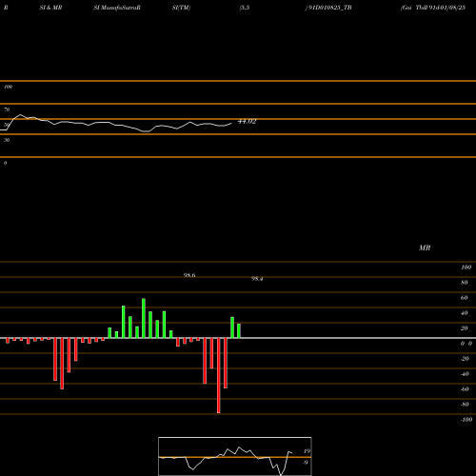
Task: Click the -80 label on the MR axis
Action: point(465,405)
